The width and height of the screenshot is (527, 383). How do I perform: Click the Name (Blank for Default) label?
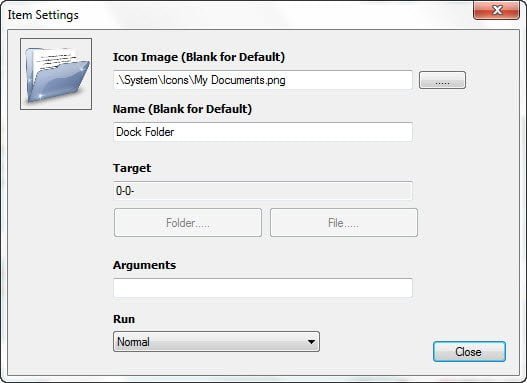pyautogui.click(x=183, y=109)
